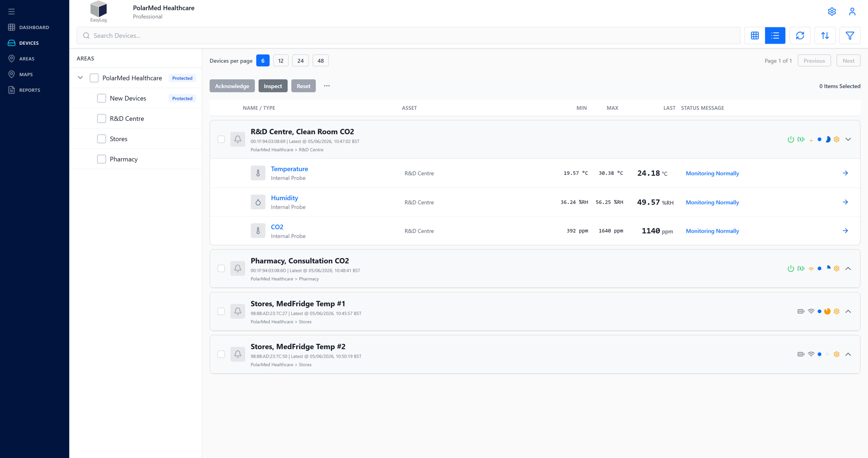Select the Pharmacy, Consultation CO2 device checkbox
This screenshot has height=458, width=868.
click(x=221, y=268)
